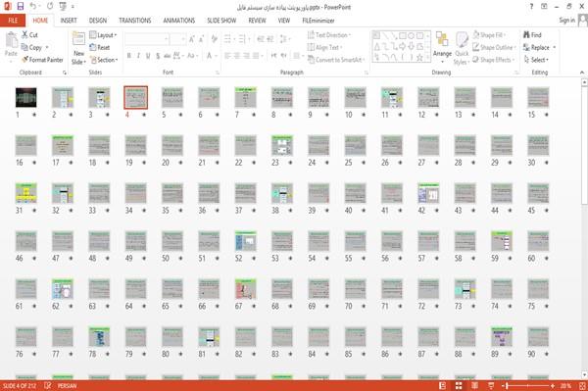Open Quick Styles gallery
Viewport: 588px width, 391px height.
462,49
